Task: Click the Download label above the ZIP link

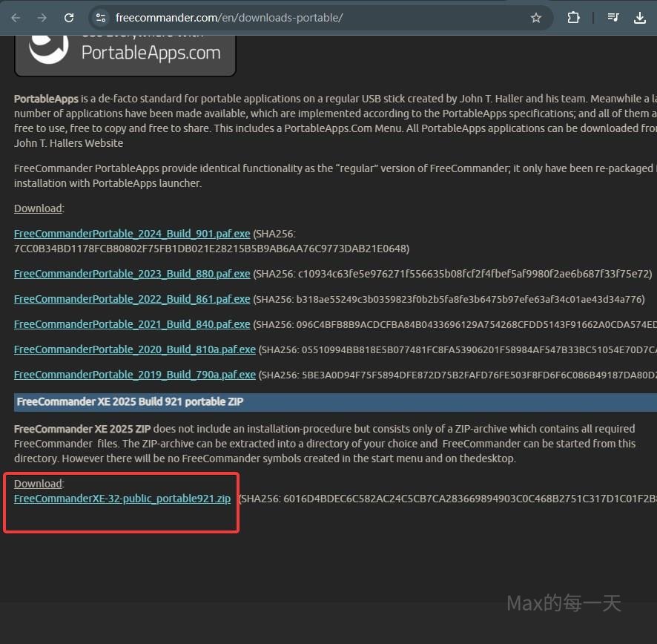Action: (38, 484)
